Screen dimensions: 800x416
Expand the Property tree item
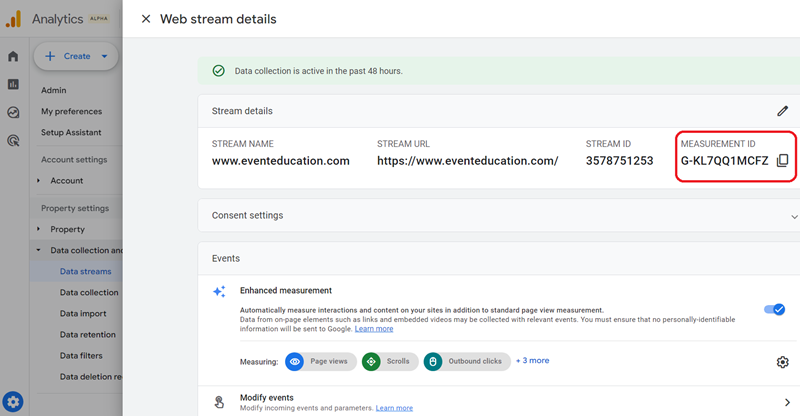(x=38, y=229)
